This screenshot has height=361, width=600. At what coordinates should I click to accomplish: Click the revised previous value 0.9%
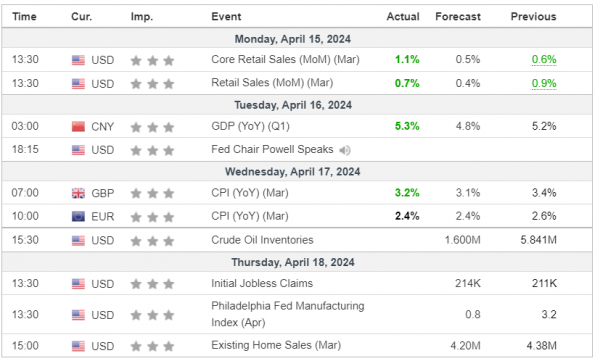[x=544, y=83]
